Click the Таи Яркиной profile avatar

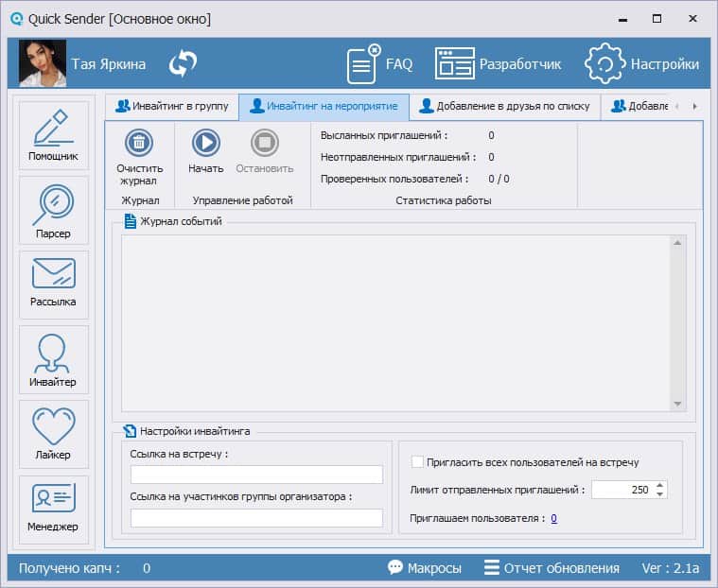coord(43,63)
